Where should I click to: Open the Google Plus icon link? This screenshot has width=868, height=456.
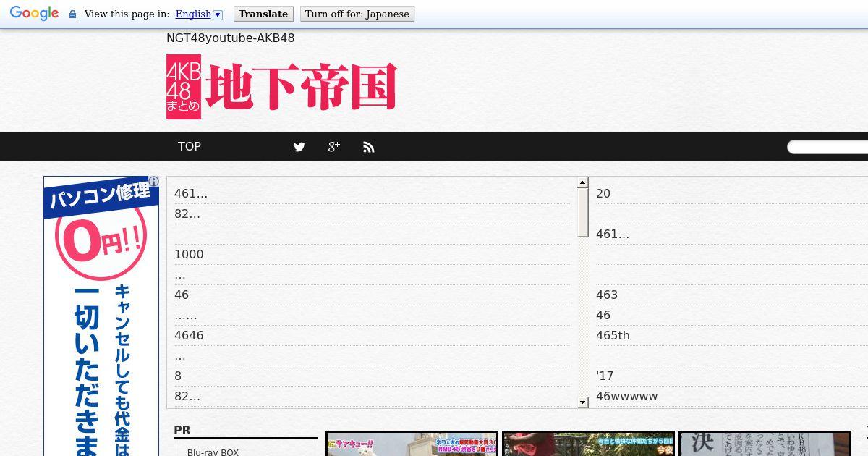333,146
